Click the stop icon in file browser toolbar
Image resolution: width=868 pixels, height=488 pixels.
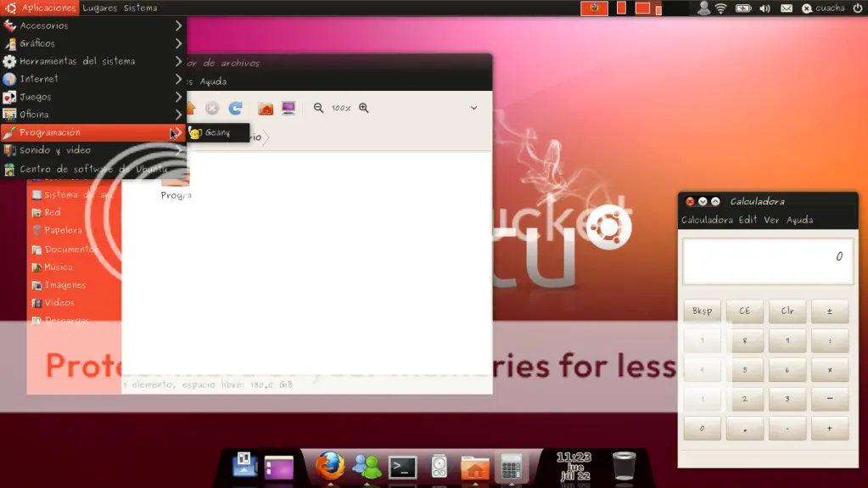[212, 108]
